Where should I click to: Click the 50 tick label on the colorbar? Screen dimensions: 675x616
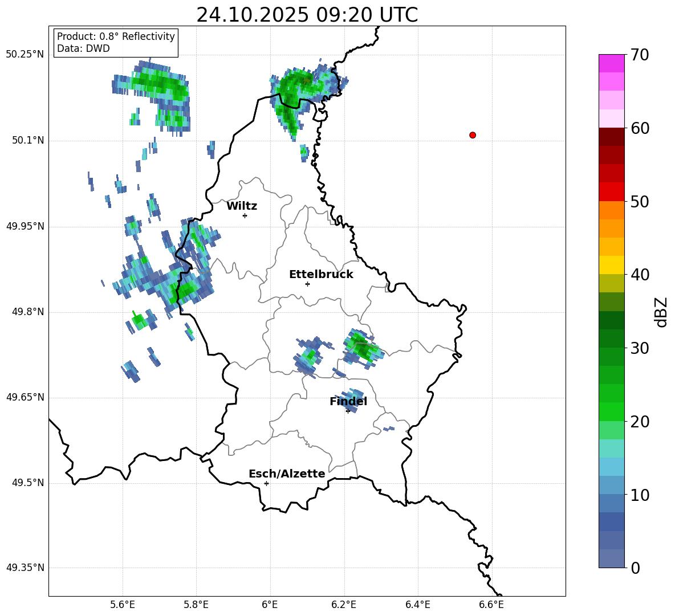pos(640,202)
